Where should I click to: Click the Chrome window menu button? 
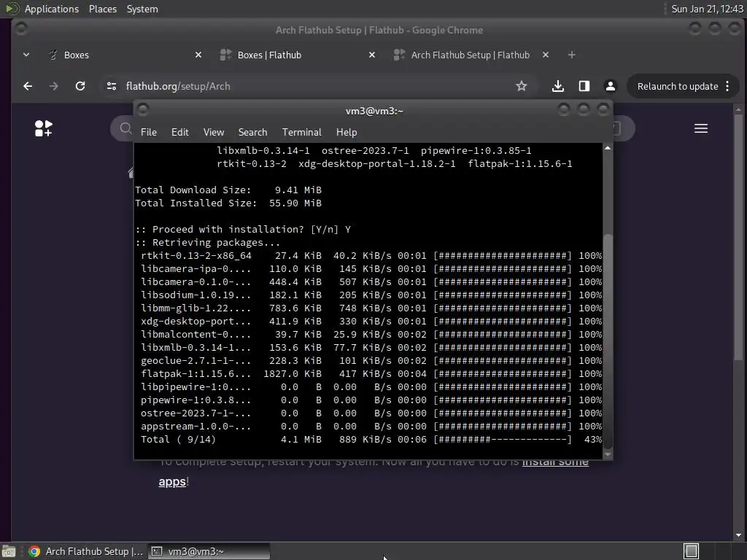(20, 29)
